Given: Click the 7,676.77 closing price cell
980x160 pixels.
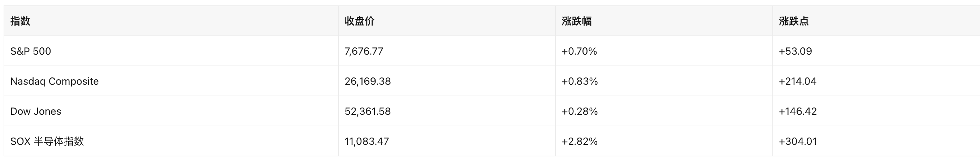Looking at the screenshot, I should pyautogui.click(x=447, y=51).
